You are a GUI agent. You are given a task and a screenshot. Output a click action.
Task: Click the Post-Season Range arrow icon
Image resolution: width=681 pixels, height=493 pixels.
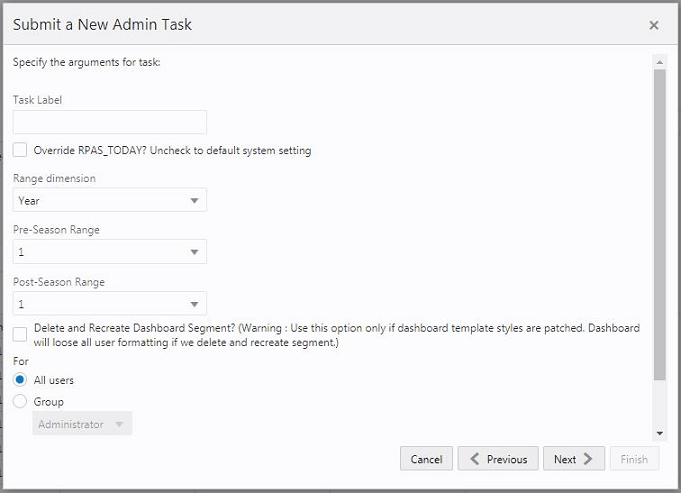[194, 304]
